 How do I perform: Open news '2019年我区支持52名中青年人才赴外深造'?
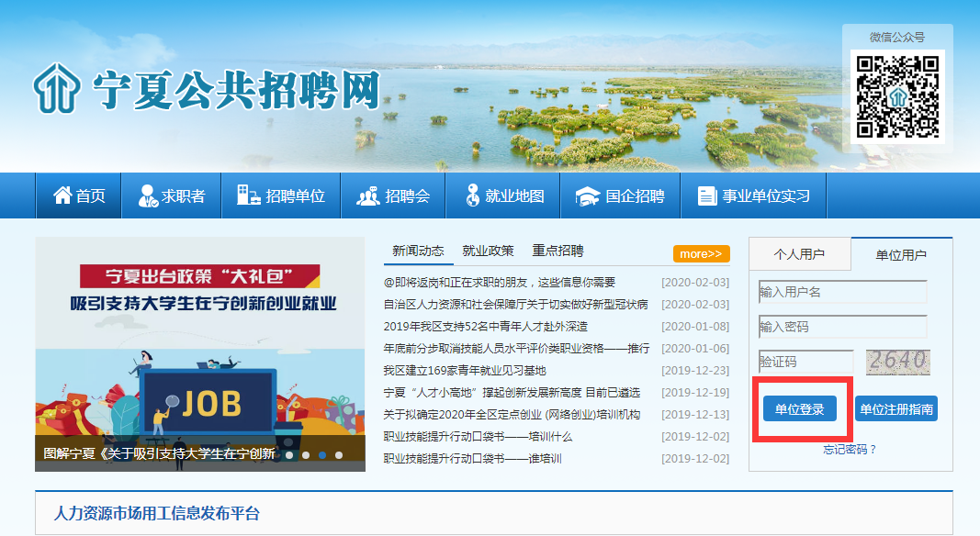click(x=486, y=326)
